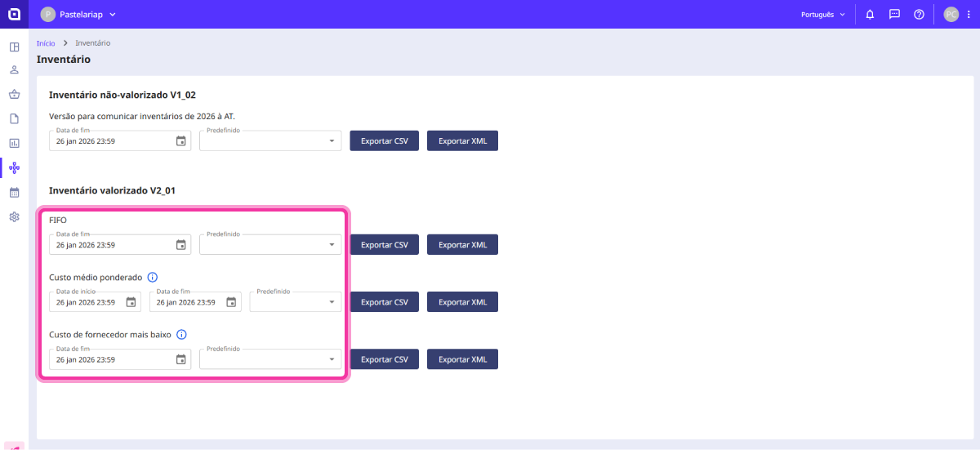Open the shopping basket sidebar icon
Image resolution: width=980 pixels, height=450 pixels.
(x=14, y=94)
